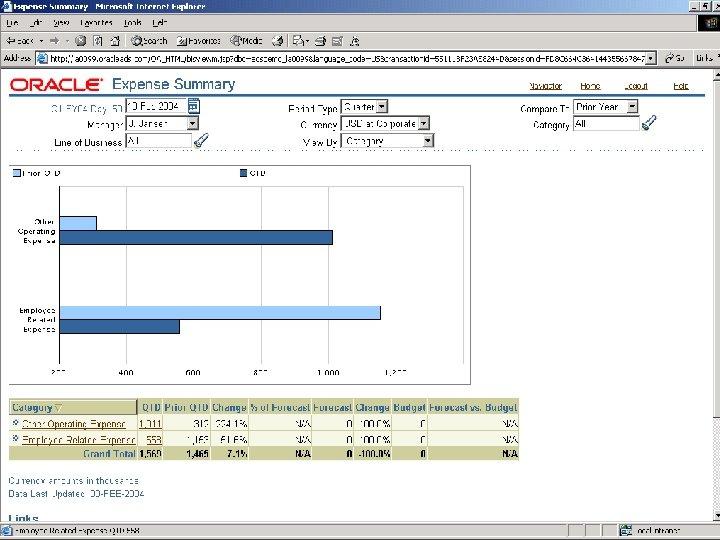Click the Home link in header
The height and width of the screenshot is (540, 720).
(590, 86)
